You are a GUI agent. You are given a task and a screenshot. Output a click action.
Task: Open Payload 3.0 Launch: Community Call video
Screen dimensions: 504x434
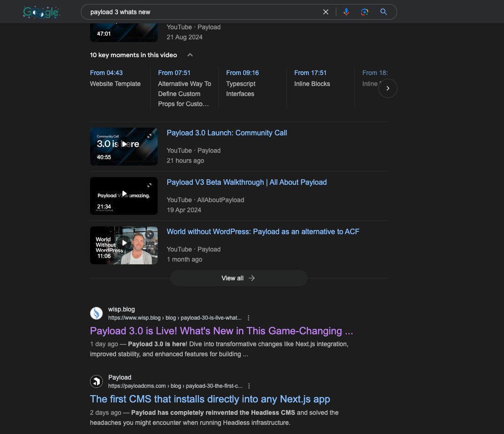tap(227, 133)
